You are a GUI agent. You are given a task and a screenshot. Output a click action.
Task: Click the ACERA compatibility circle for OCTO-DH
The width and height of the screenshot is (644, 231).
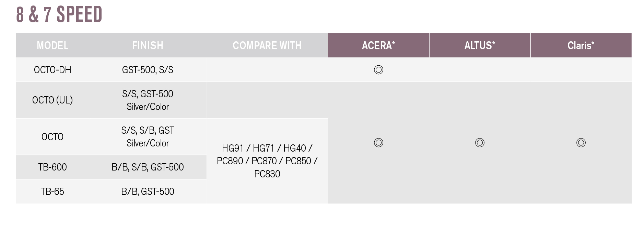pyautogui.click(x=378, y=70)
